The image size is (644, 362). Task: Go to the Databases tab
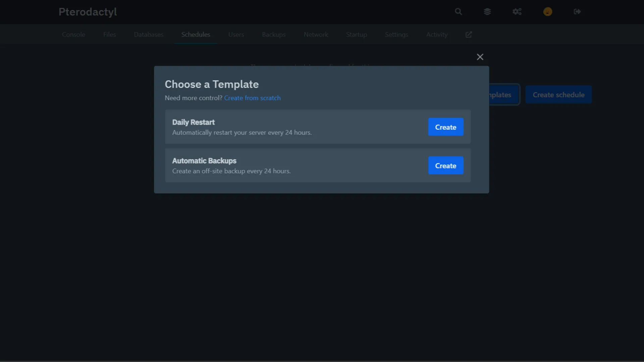[x=149, y=35]
